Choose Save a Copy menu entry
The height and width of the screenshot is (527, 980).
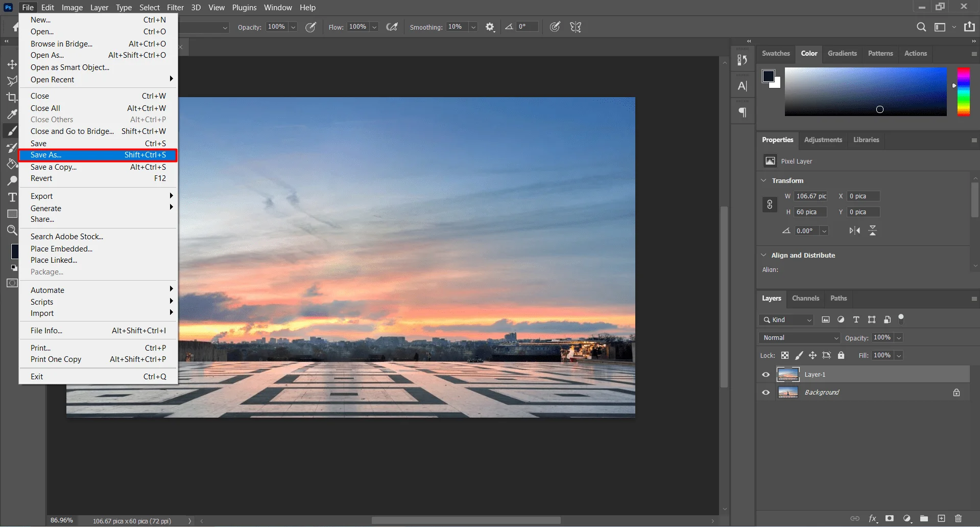tap(98, 167)
